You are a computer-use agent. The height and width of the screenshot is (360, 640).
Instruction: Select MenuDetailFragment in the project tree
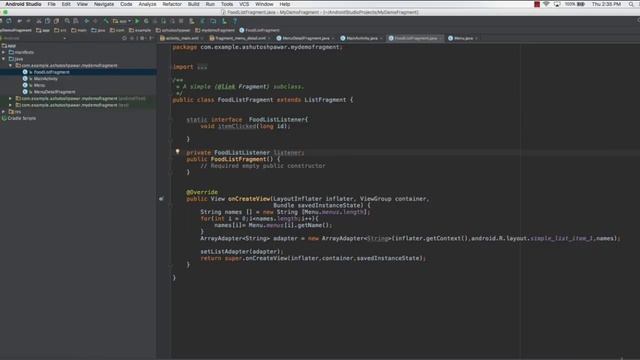[x=54, y=92]
